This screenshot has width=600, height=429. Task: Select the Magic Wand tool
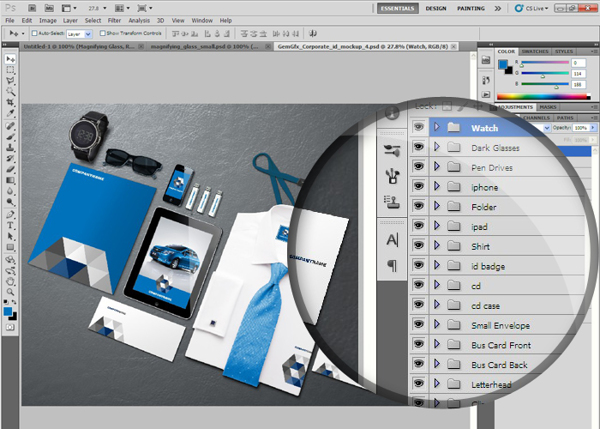click(10, 91)
